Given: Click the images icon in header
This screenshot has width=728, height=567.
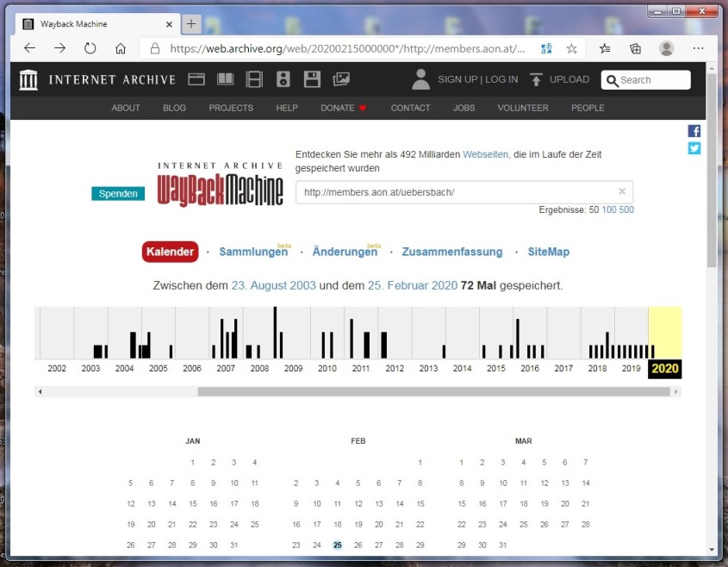Looking at the screenshot, I should pos(341,79).
